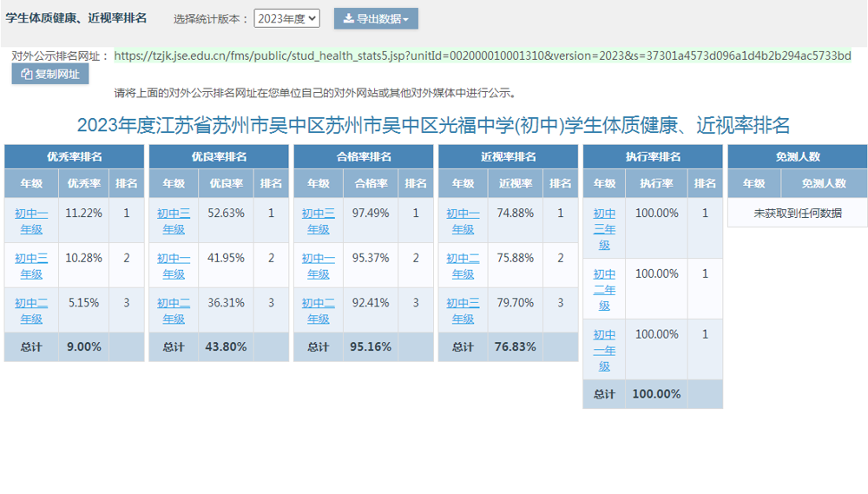Click the 免测人数 column header beside 年级
868x494 pixels.
(824, 183)
